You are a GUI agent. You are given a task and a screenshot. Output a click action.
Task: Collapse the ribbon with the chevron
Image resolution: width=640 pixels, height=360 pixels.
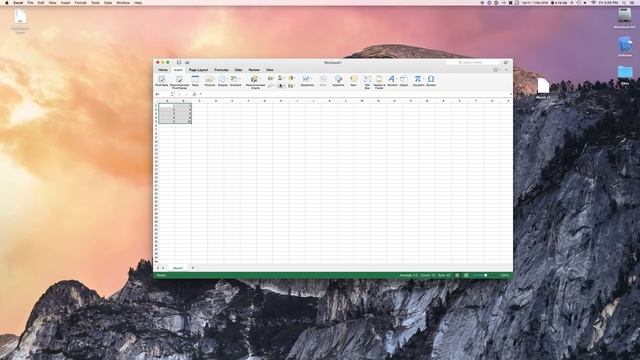coord(507,70)
